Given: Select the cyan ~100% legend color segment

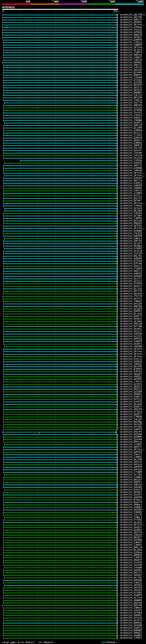Looking at the screenshot, I should pyautogui.click(x=130, y=4).
